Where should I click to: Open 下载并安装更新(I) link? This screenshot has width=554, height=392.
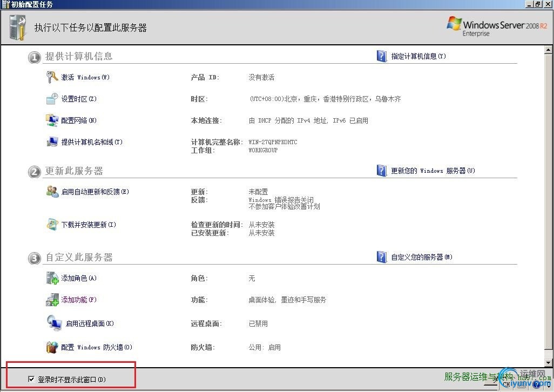[89, 225]
